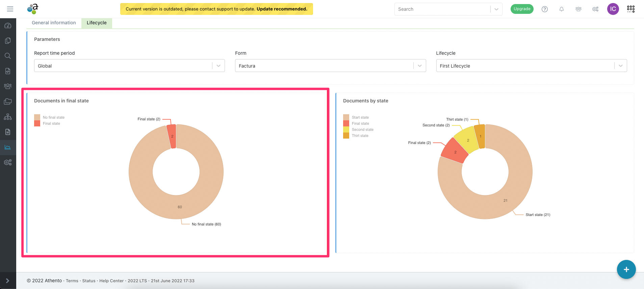Open the search magnifier in sidebar
644x289 pixels.
click(x=8, y=56)
